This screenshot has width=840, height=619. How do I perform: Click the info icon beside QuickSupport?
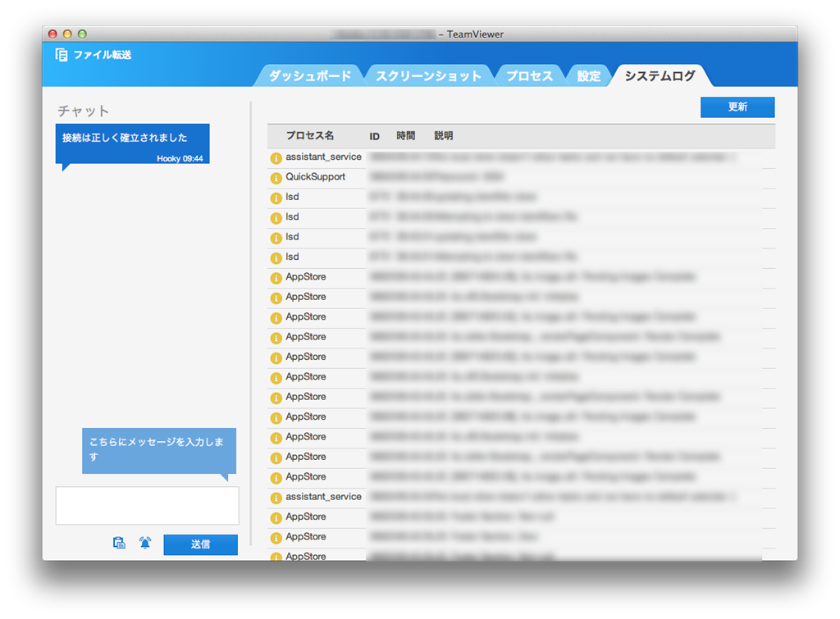276,178
